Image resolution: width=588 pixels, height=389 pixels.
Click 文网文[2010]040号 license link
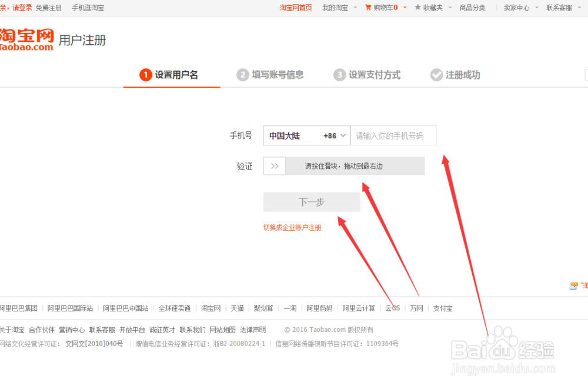[94, 344]
